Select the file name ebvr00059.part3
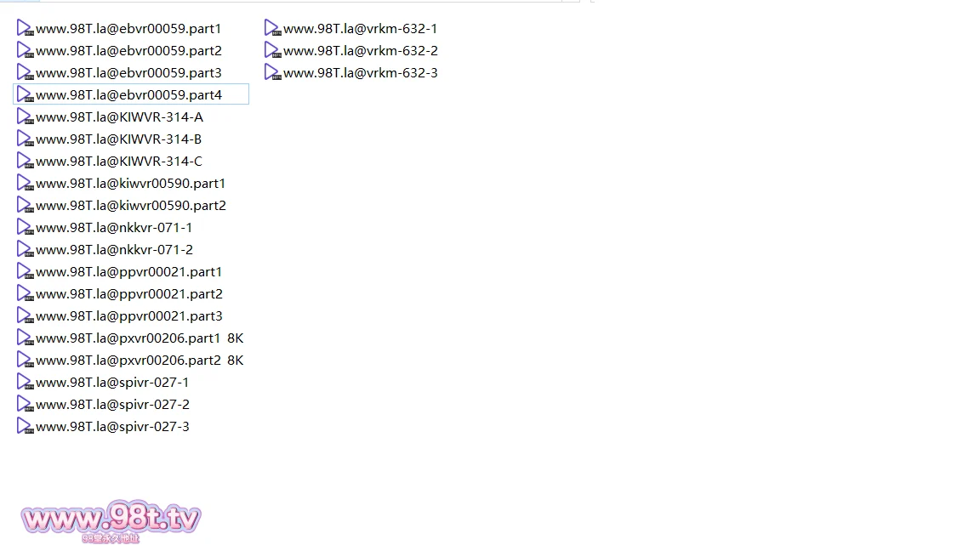The width and height of the screenshot is (980, 551). (x=128, y=73)
